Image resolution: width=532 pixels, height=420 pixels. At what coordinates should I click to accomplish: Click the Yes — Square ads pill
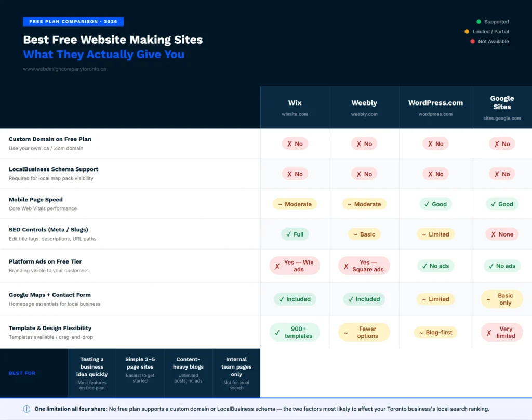click(x=364, y=266)
